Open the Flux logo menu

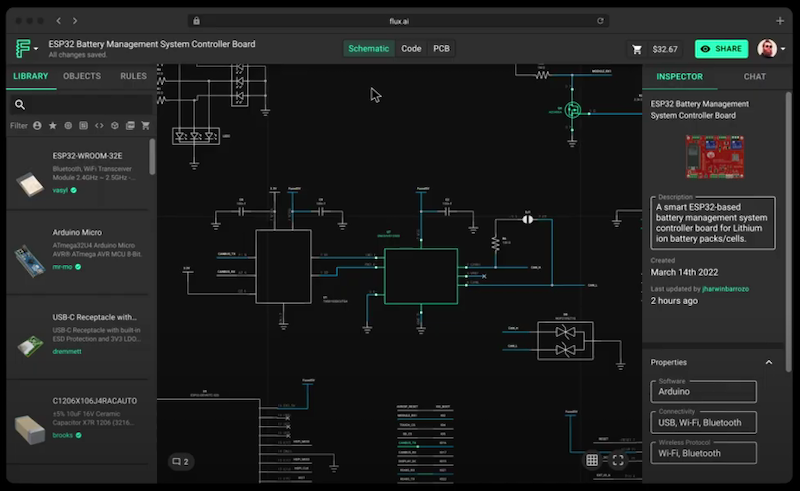(23, 48)
